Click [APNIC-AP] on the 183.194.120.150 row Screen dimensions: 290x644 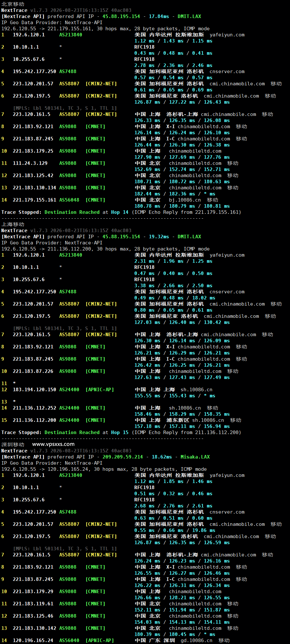[100, 390]
